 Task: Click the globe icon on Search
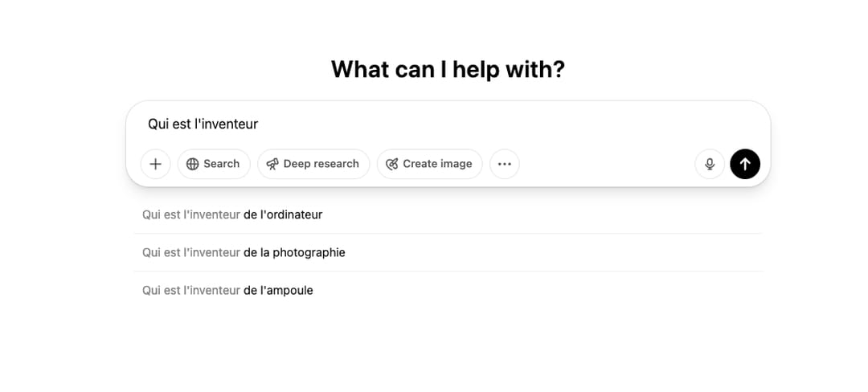coord(192,164)
